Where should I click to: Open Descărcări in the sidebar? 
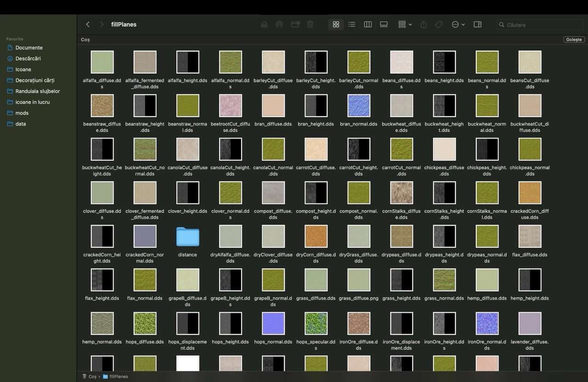click(x=28, y=58)
